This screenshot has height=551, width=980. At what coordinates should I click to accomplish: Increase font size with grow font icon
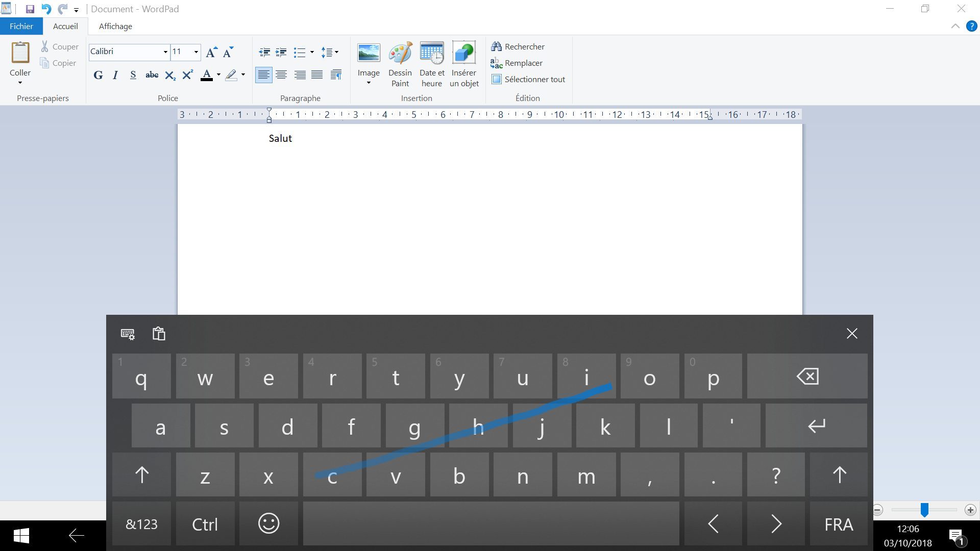coord(211,52)
